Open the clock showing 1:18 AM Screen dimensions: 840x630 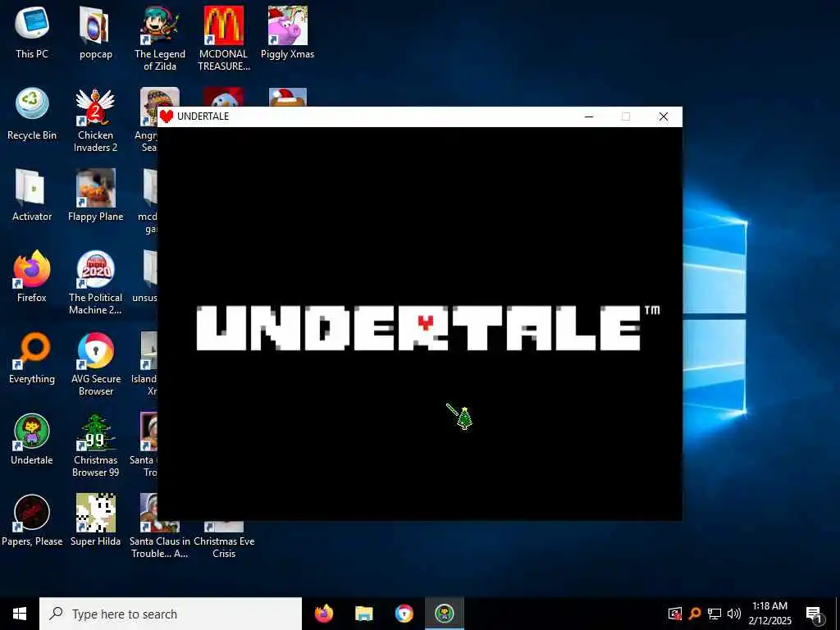pyautogui.click(x=769, y=614)
